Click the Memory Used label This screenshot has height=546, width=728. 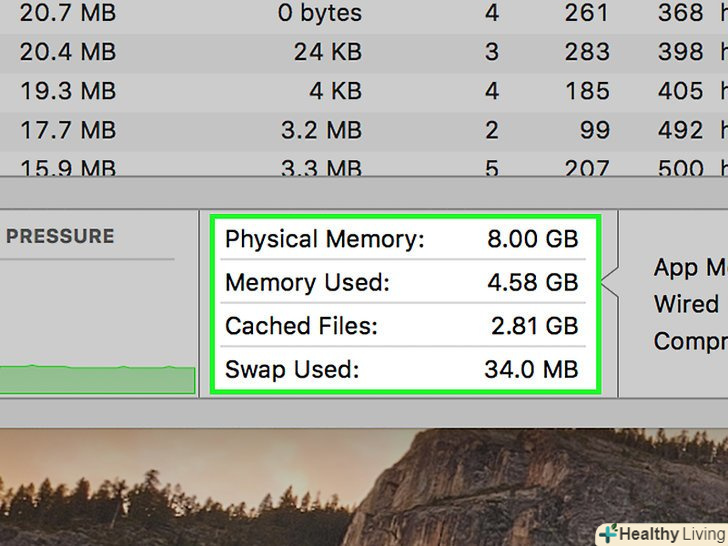tap(306, 283)
